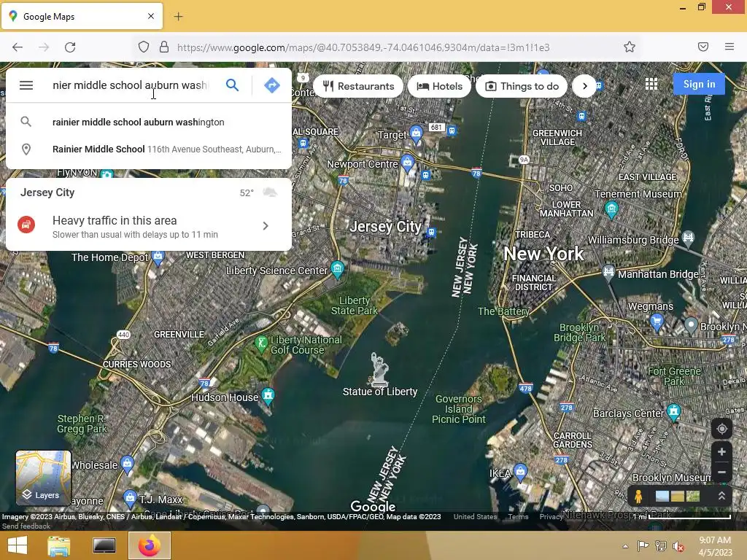
Task: Show more category chips with the arrow
Action: [x=584, y=86]
